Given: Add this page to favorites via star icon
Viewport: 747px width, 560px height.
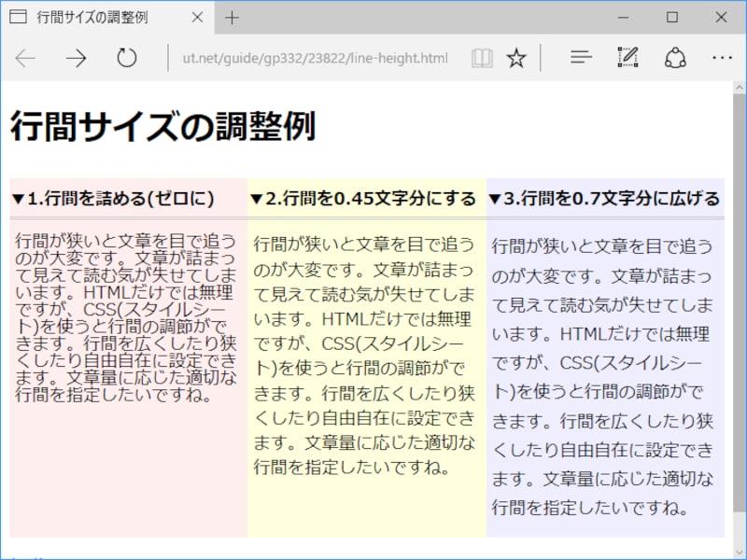Looking at the screenshot, I should [514, 57].
